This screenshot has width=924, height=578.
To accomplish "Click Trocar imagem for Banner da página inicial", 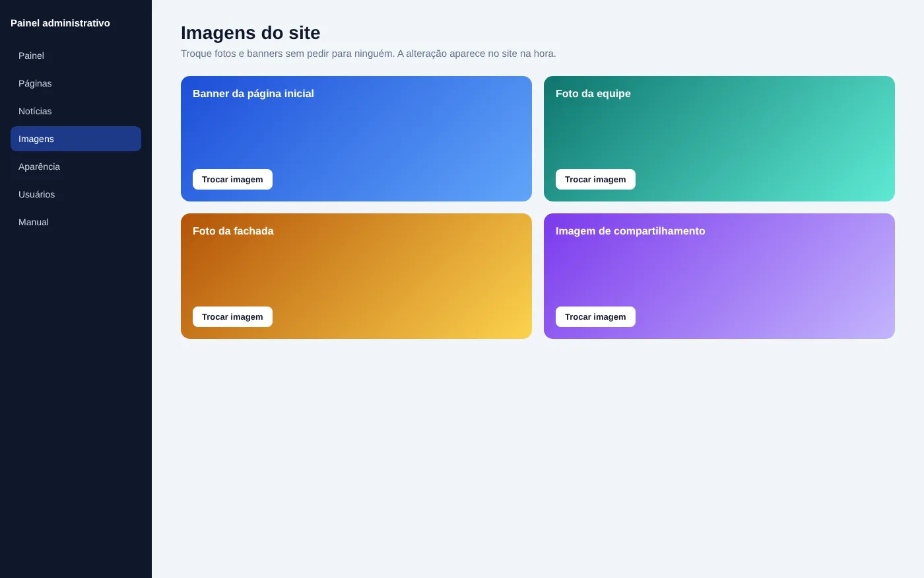I will 232,179.
